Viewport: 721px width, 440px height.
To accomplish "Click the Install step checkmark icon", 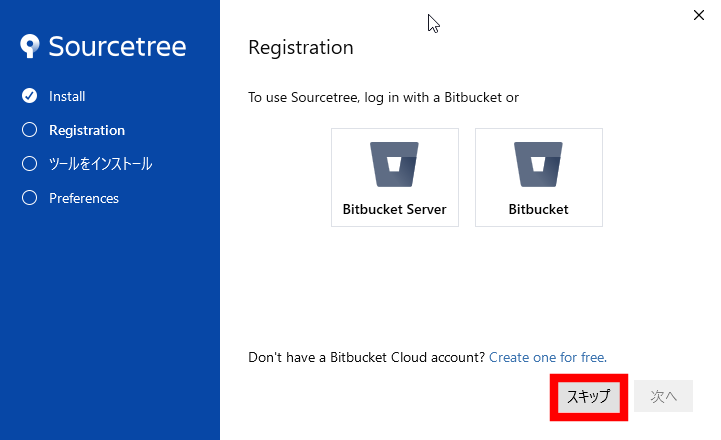I will pyautogui.click(x=29, y=96).
